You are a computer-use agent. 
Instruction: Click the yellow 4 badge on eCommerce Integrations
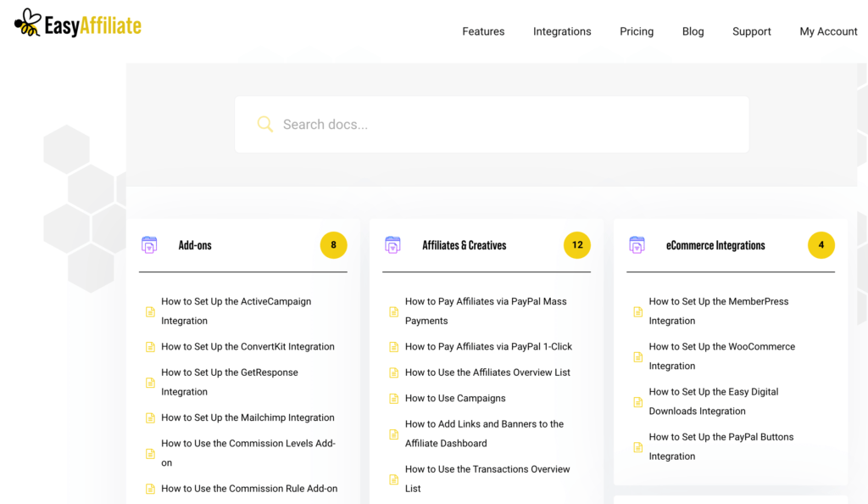pos(821,245)
